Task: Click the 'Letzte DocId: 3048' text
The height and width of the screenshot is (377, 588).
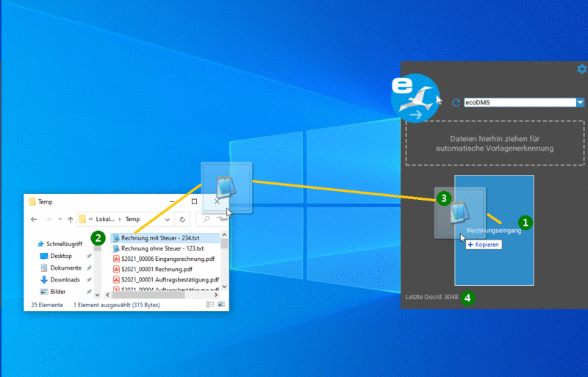Action: pos(431,297)
